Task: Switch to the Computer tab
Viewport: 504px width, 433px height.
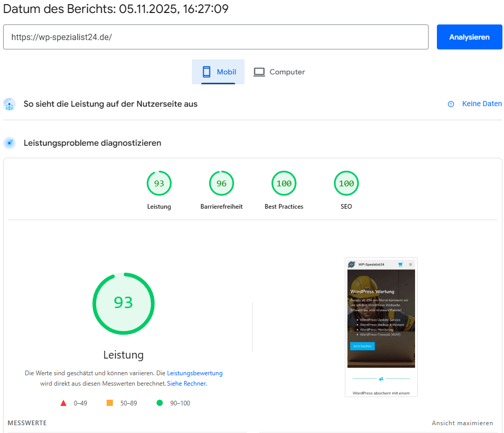Action: [x=279, y=71]
